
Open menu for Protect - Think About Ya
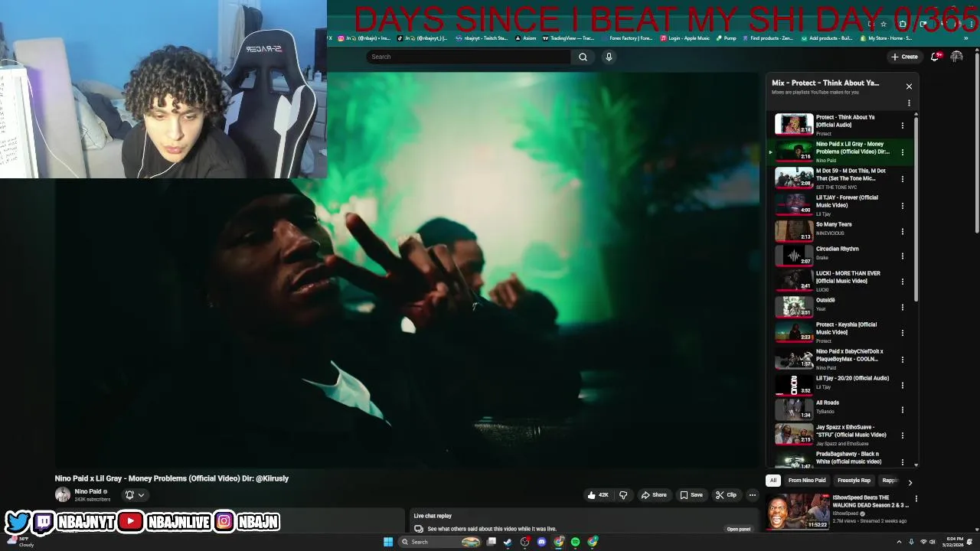(x=902, y=125)
